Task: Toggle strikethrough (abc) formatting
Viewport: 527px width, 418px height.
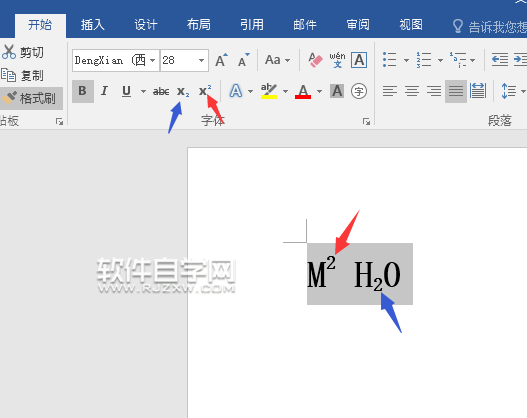Action: 161,91
